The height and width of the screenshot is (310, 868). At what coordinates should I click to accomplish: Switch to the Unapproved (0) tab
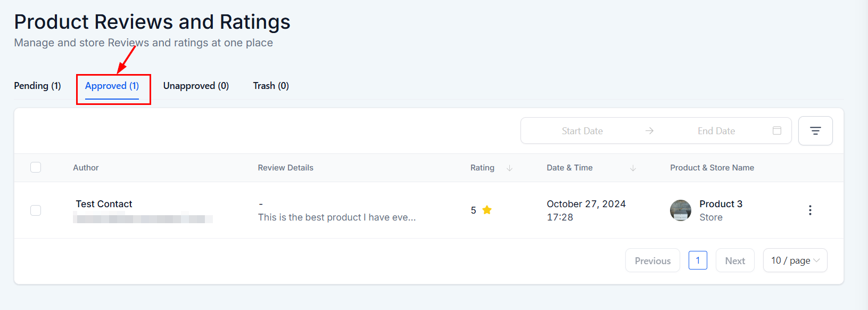click(196, 86)
